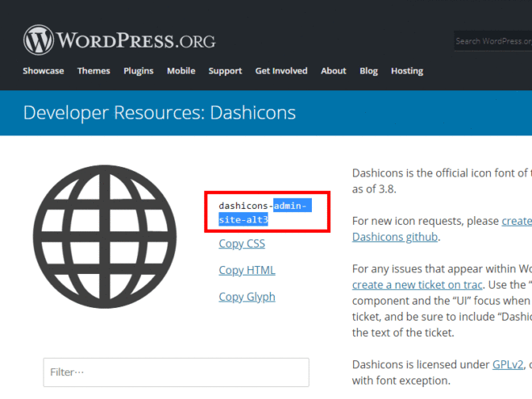Open the GPLv2 license link

[508, 364]
